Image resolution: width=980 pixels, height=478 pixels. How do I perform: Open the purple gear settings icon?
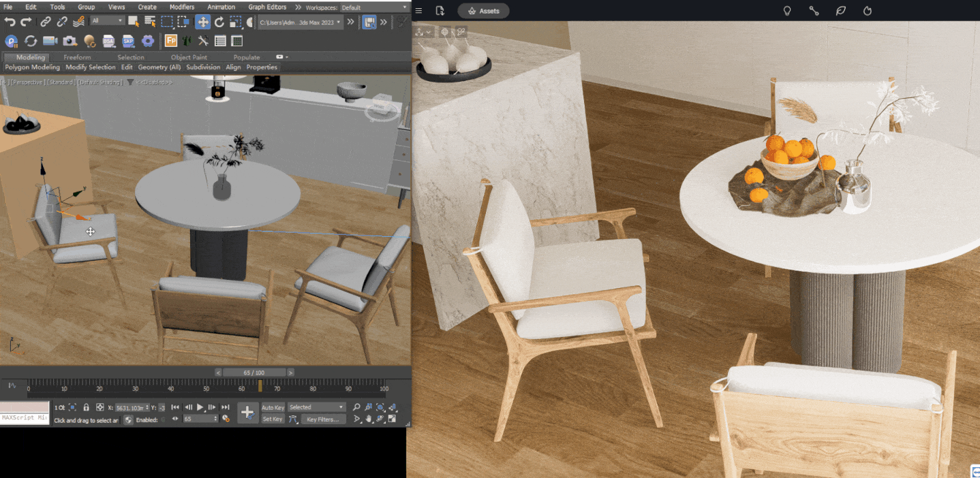147,41
